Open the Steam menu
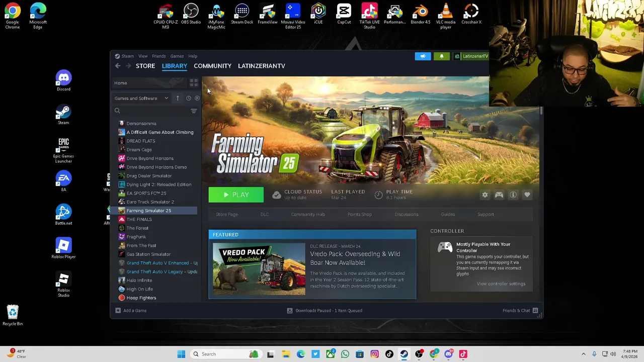This screenshot has width=644, height=362. pyautogui.click(x=127, y=56)
